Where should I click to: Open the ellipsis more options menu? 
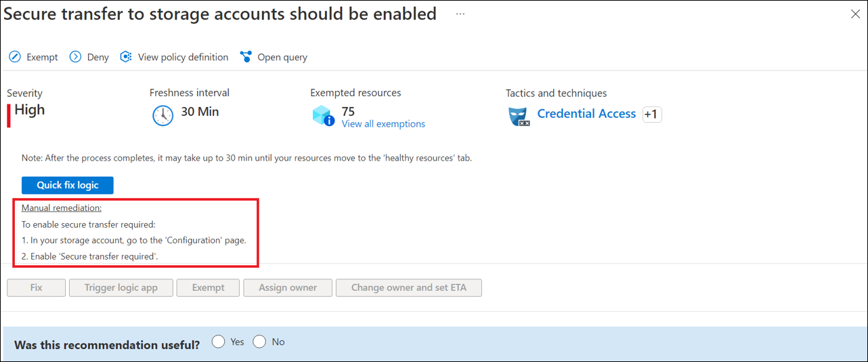tap(460, 14)
